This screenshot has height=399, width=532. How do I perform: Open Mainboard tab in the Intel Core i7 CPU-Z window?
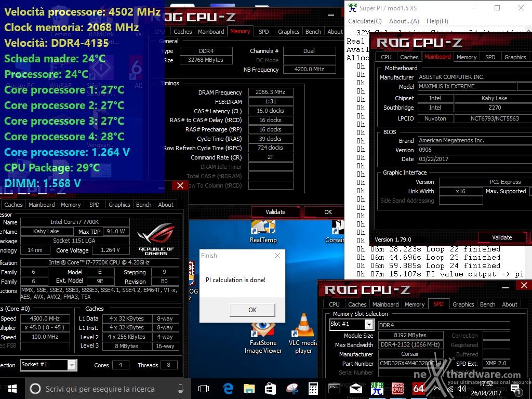(42, 205)
